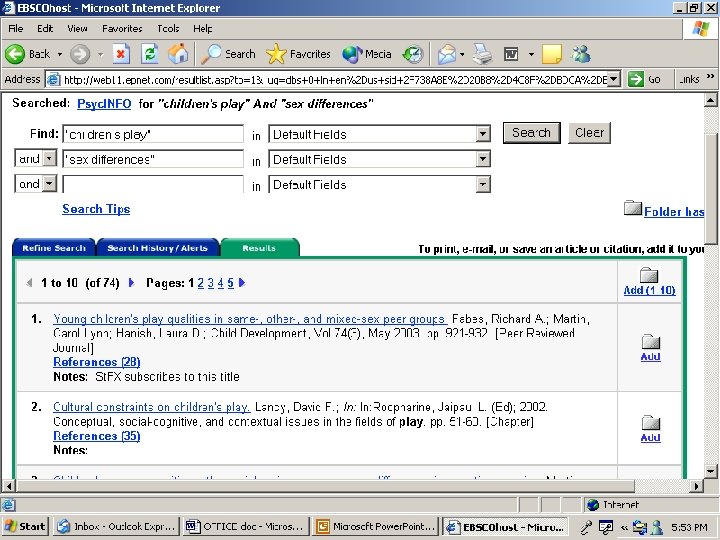Open the Favorites star button

[x=298, y=54]
